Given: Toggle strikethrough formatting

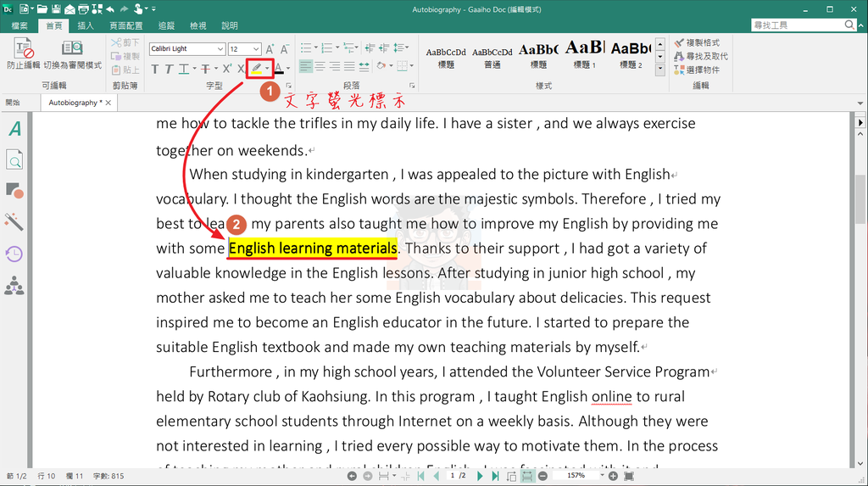Looking at the screenshot, I should pos(205,69).
